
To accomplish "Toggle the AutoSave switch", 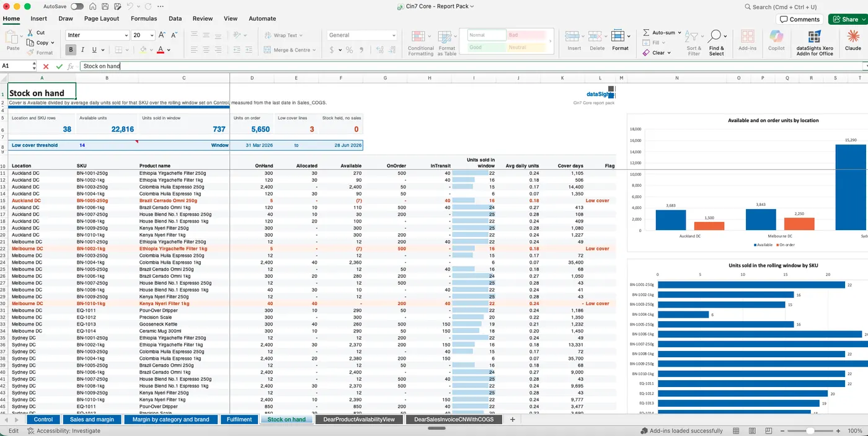I will (77, 6).
